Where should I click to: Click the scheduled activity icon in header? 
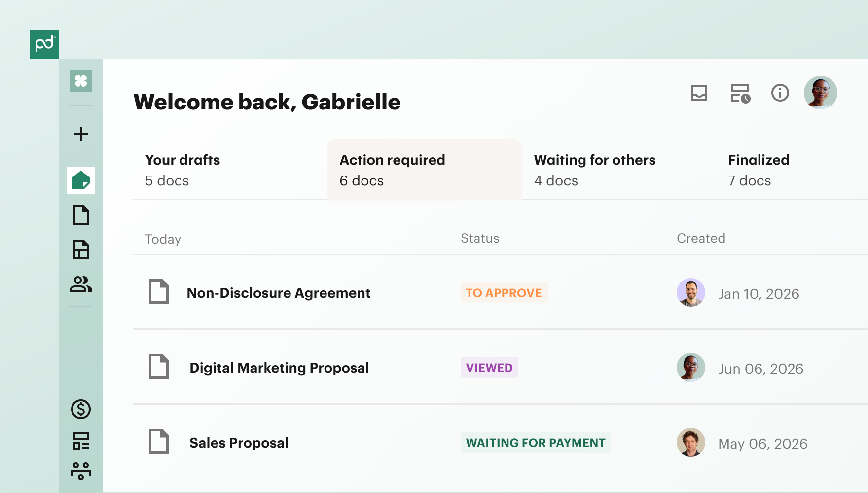tap(740, 93)
